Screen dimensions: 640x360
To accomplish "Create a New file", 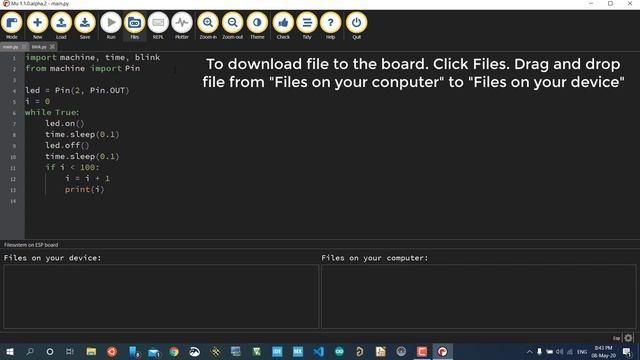I will click(x=37, y=25).
